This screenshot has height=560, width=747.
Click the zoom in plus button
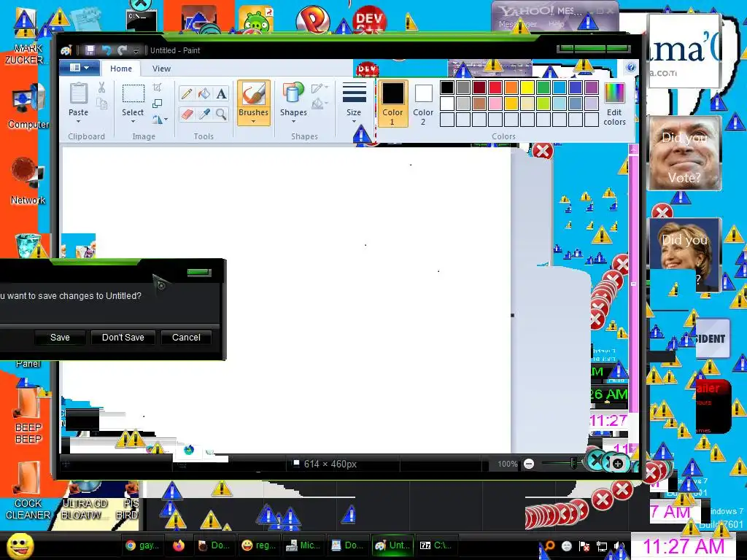[x=618, y=464]
